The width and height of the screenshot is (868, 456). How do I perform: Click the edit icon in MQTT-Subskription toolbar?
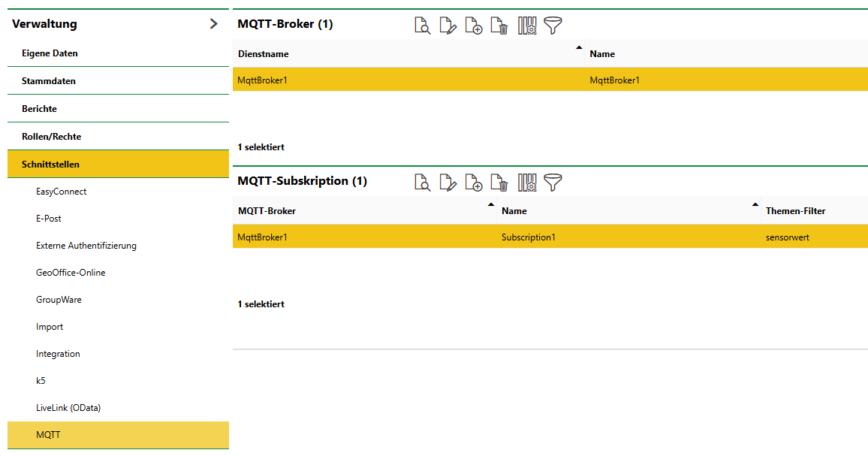[x=448, y=183]
